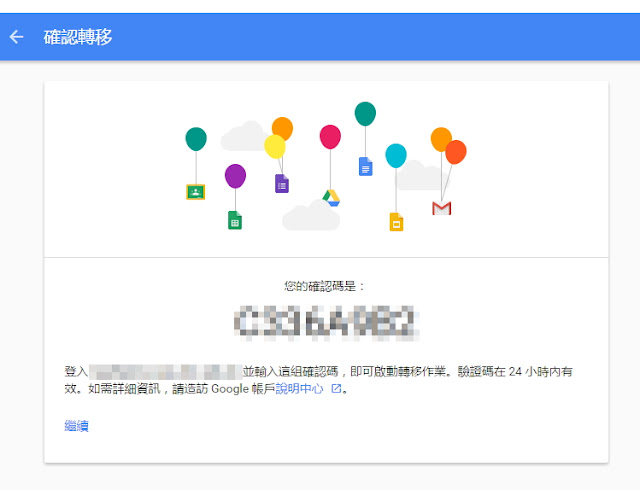Screen dimensions: 640x490
Task: Click the 您的確認碼是 label
Action: (x=324, y=286)
